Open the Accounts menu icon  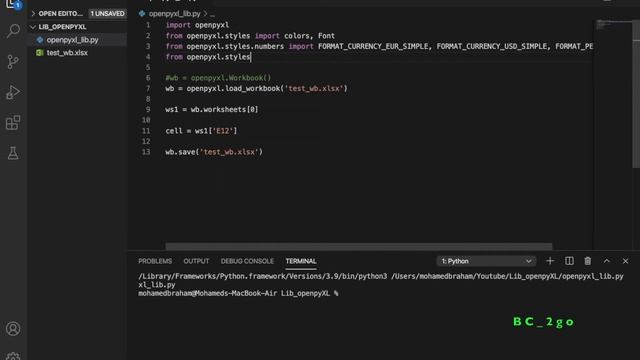click(13, 329)
